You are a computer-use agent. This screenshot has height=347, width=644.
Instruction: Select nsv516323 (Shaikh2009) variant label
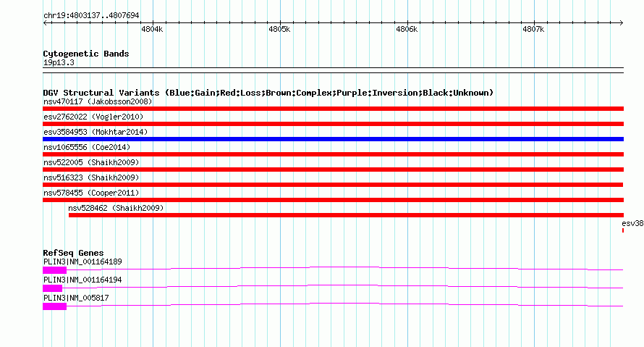coord(91,177)
